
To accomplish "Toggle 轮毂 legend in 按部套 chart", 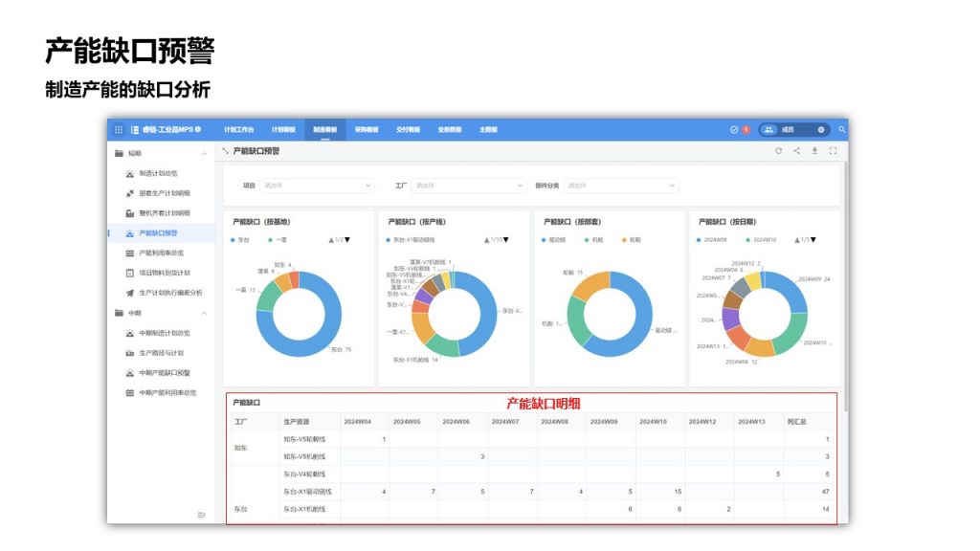I will 632,240.
